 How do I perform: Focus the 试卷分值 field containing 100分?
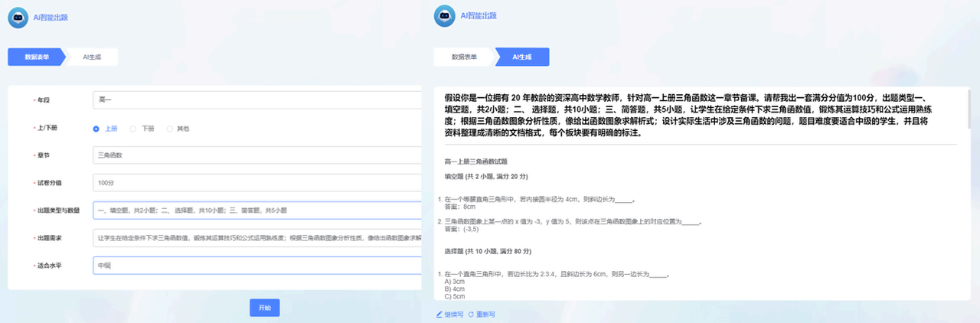pyautogui.click(x=256, y=183)
